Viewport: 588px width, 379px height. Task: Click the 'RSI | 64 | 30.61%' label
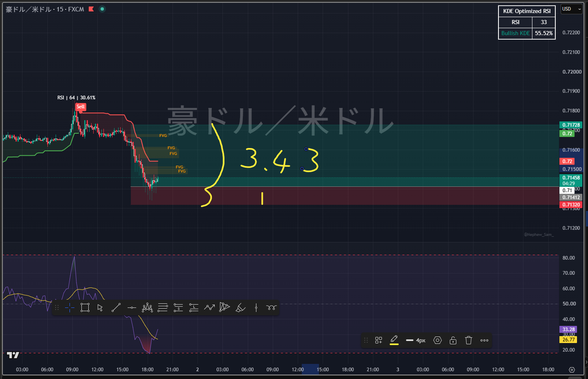[x=76, y=98]
